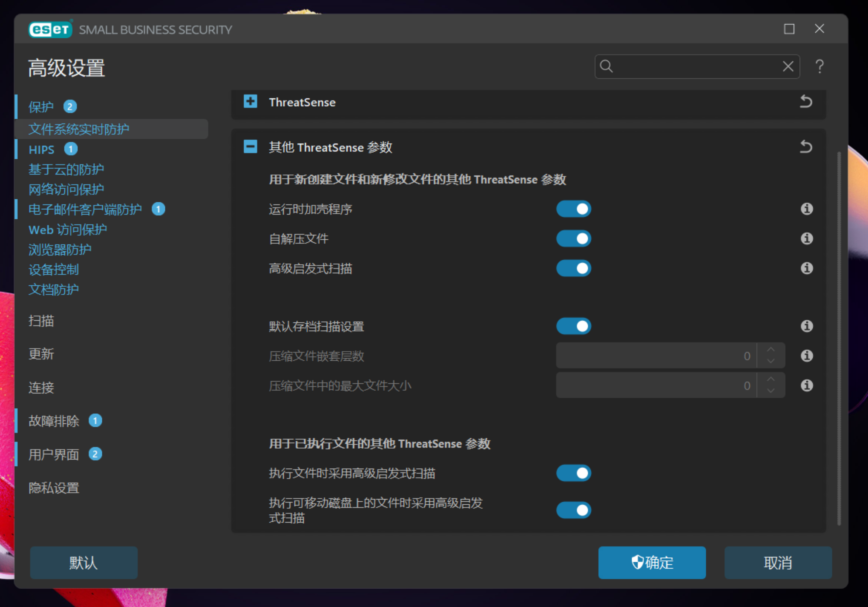点击 ThreatSense 区域的还原箭头图标
The image size is (868, 607).
click(x=806, y=102)
